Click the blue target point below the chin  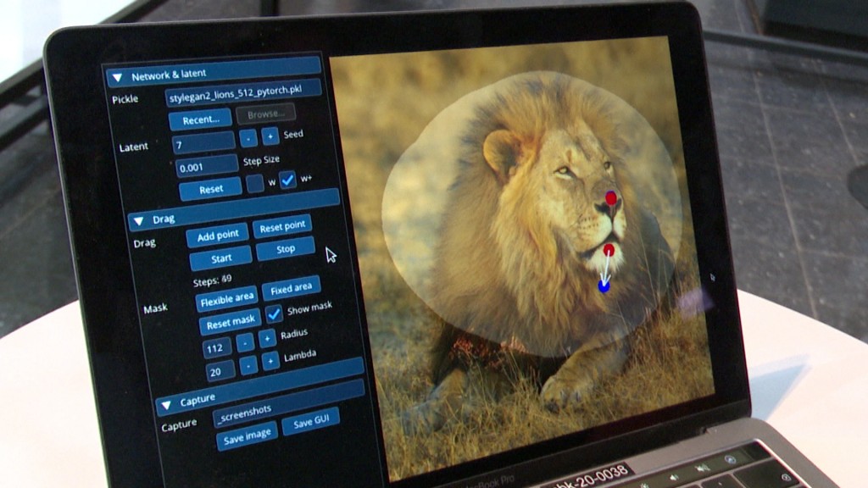pyautogui.click(x=604, y=286)
